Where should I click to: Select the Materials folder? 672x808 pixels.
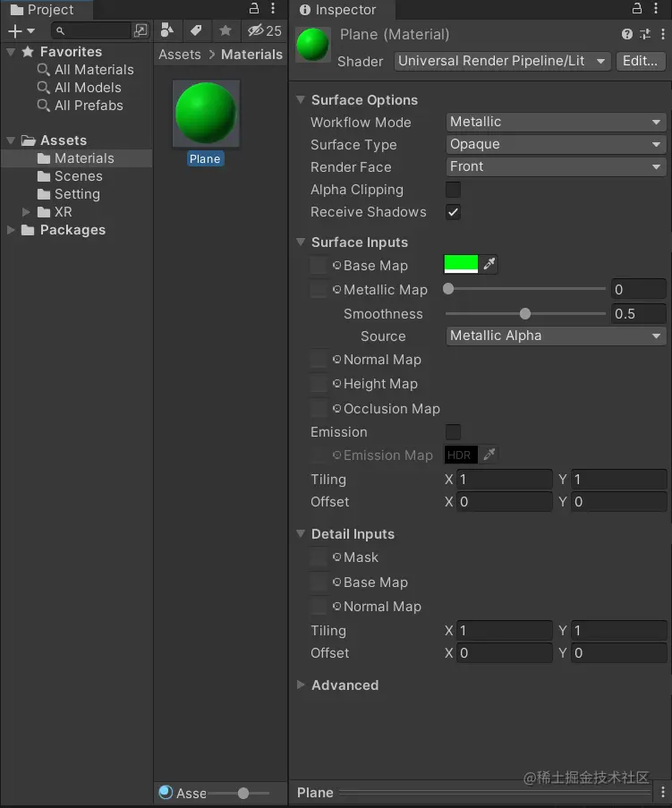(x=77, y=158)
